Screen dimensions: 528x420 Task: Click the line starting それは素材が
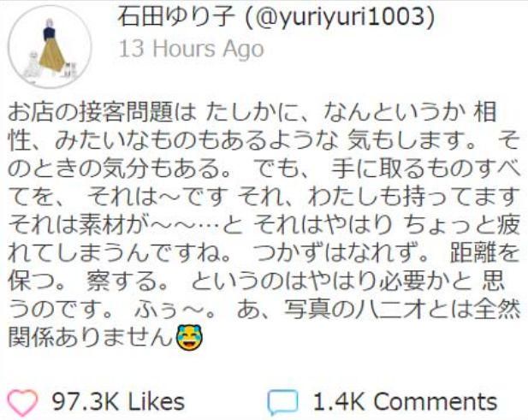pos(264,225)
